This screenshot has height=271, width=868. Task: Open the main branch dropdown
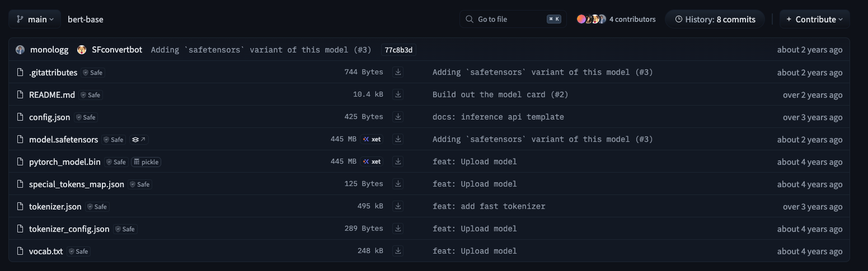pyautogui.click(x=35, y=19)
